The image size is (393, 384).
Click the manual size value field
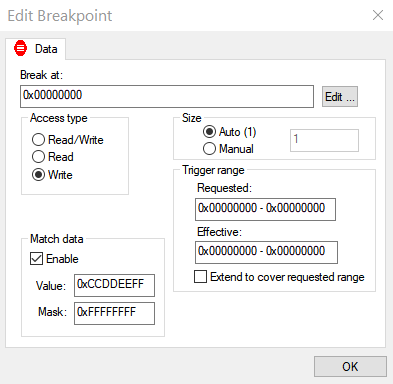(x=324, y=140)
